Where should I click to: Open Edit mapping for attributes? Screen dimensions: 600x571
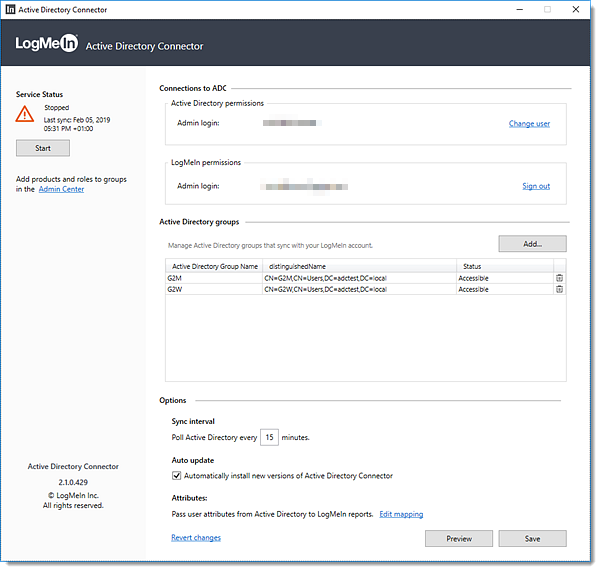(401, 514)
